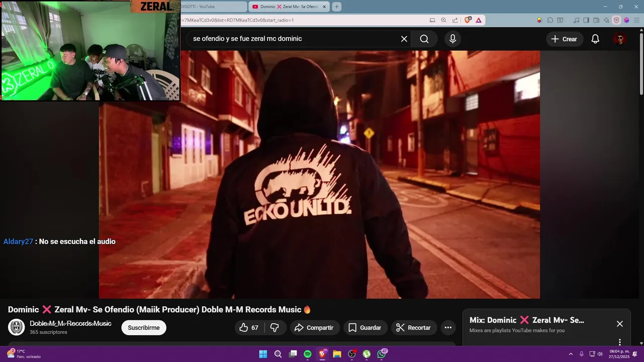Share this page via address bar icon
Viewport: 644px width, 362px height.
coord(455,20)
